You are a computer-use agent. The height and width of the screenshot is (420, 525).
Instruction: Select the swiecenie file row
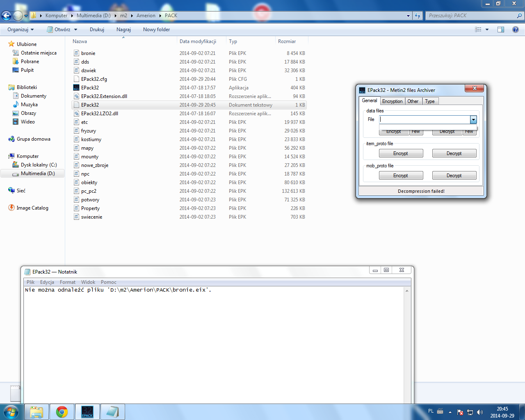[189, 217]
